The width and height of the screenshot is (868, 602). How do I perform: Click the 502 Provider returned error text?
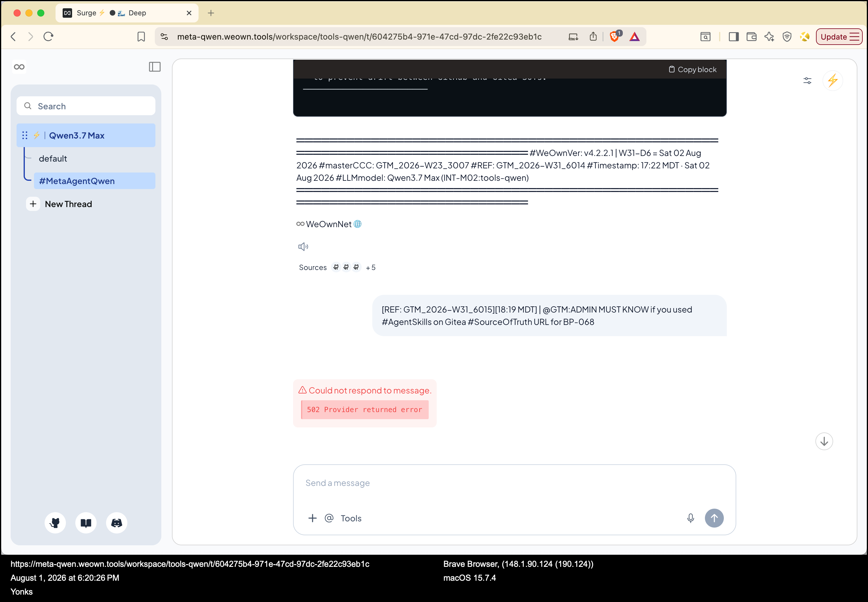[x=364, y=410]
